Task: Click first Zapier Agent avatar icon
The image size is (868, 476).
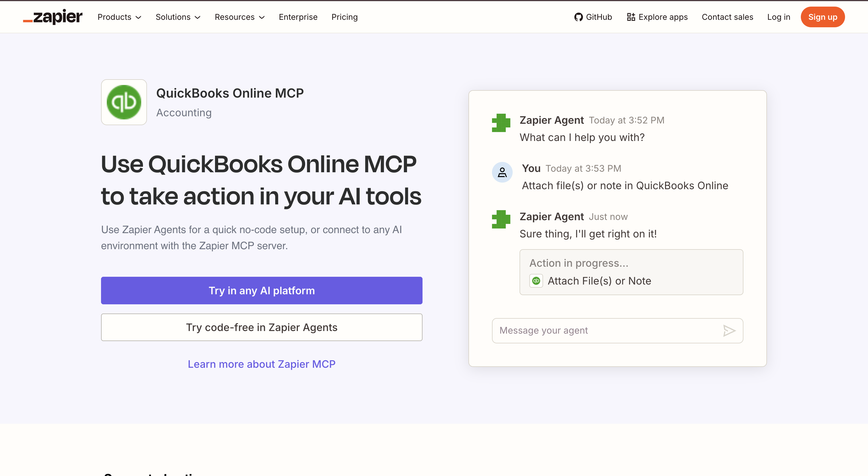Action: point(501,123)
